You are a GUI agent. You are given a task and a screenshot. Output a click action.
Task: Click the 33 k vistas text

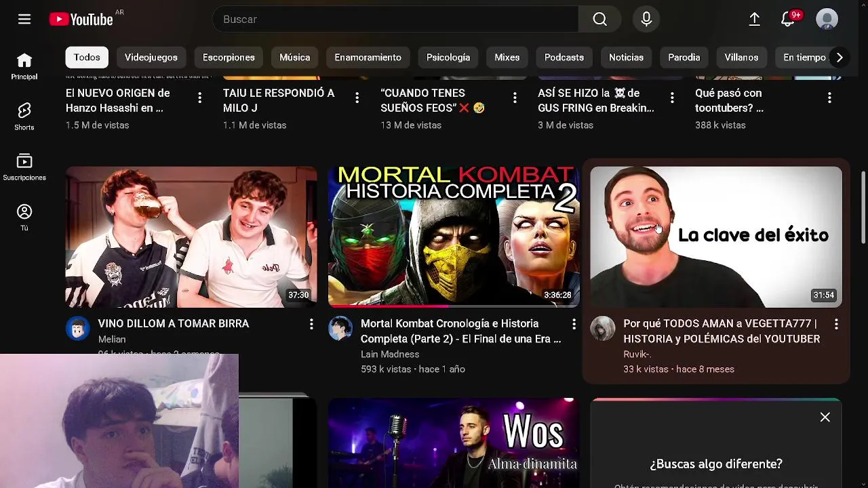coord(646,369)
